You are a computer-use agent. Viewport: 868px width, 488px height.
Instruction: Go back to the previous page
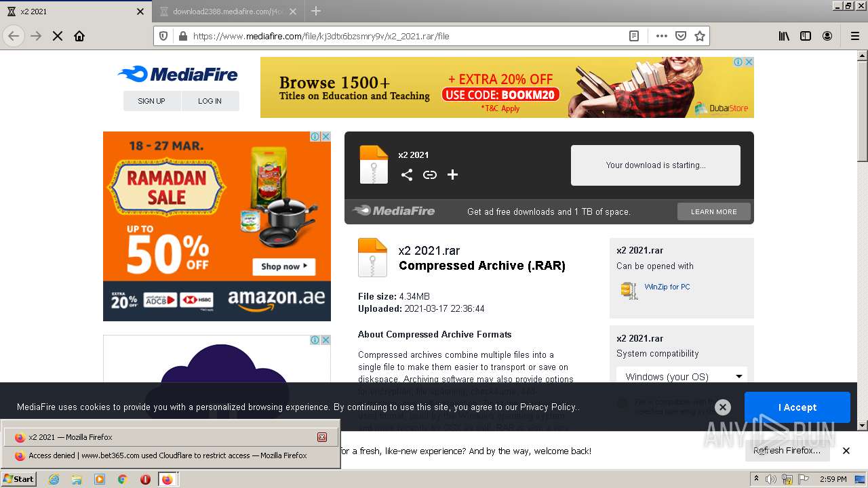click(14, 36)
